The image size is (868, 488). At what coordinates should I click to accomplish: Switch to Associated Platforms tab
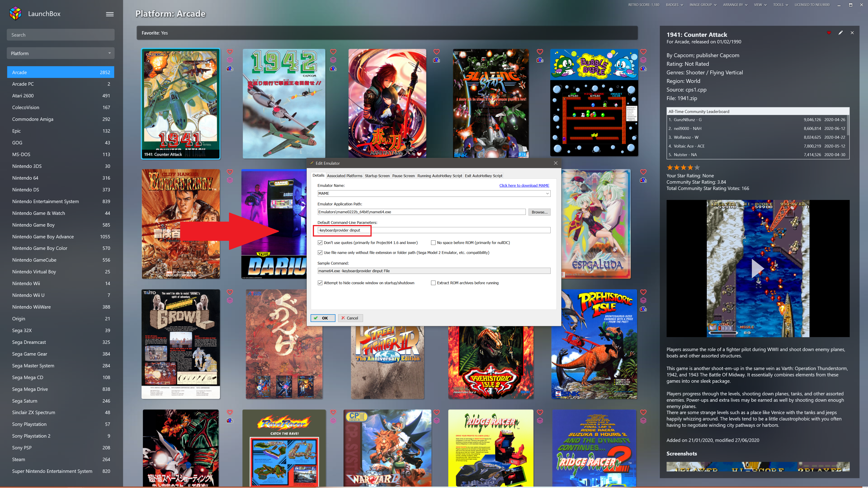[x=344, y=176]
